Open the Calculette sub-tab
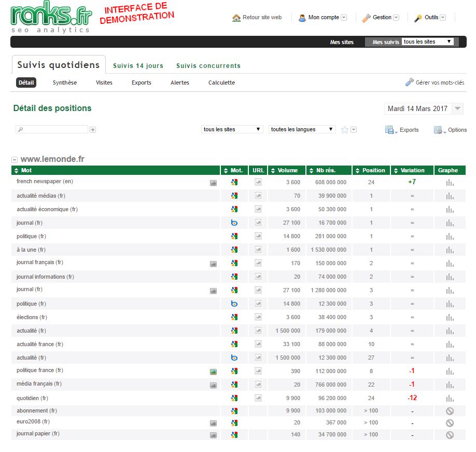The height and width of the screenshot is (452, 476). pos(221,83)
